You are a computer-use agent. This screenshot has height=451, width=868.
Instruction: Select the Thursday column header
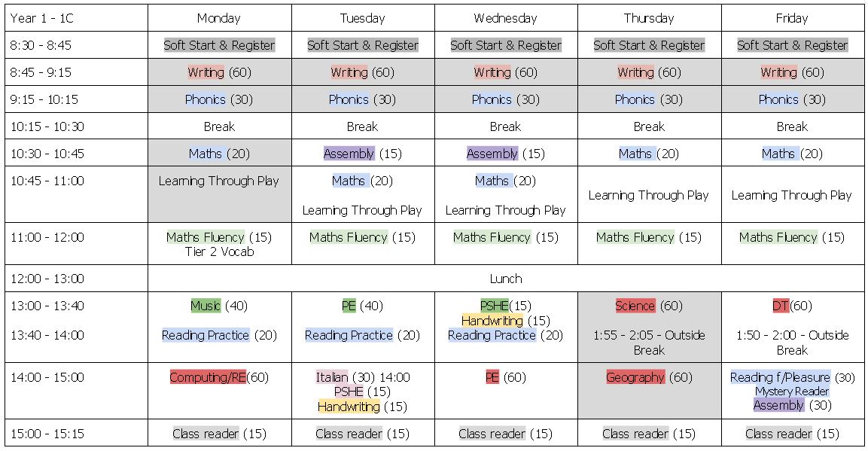[x=649, y=18]
